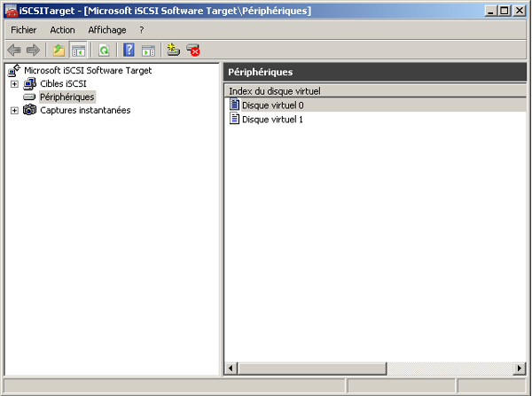Click the delete virtual disk icon
532x396 pixels.
point(193,50)
